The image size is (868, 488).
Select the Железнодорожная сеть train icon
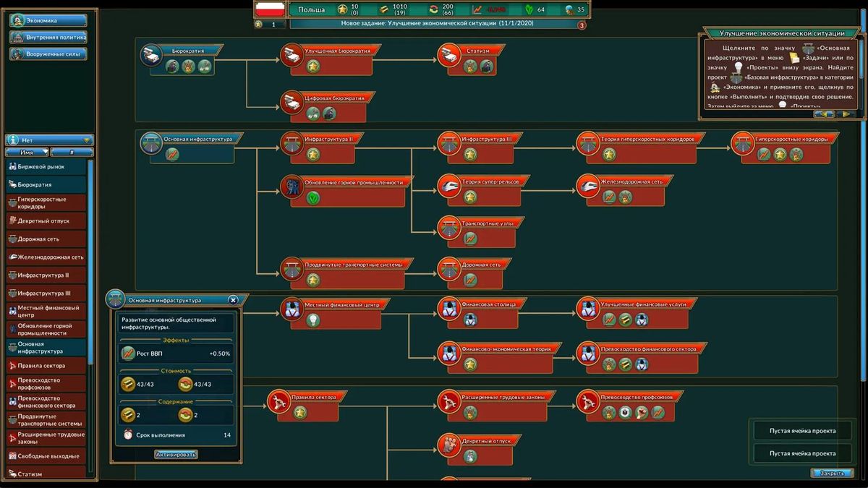tap(588, 187)
